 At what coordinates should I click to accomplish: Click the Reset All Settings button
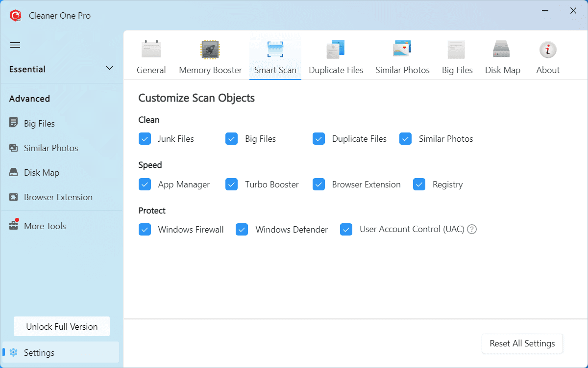(522, 343)
